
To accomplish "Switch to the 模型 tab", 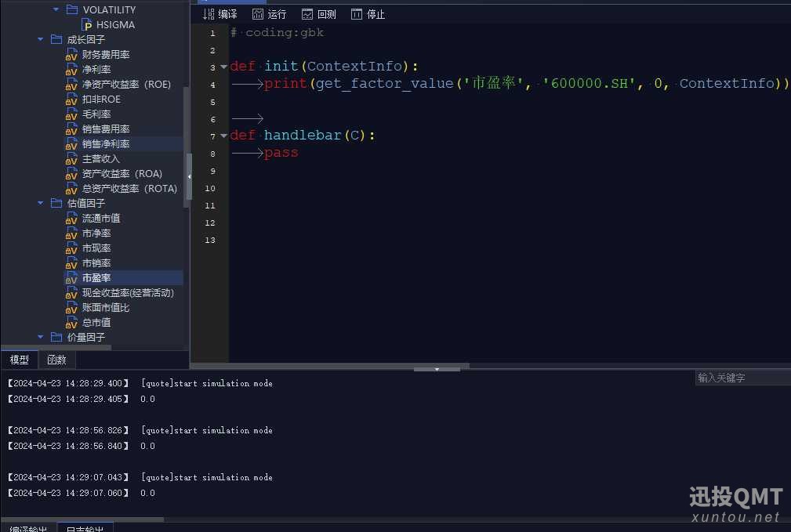I will click(20, 360).
